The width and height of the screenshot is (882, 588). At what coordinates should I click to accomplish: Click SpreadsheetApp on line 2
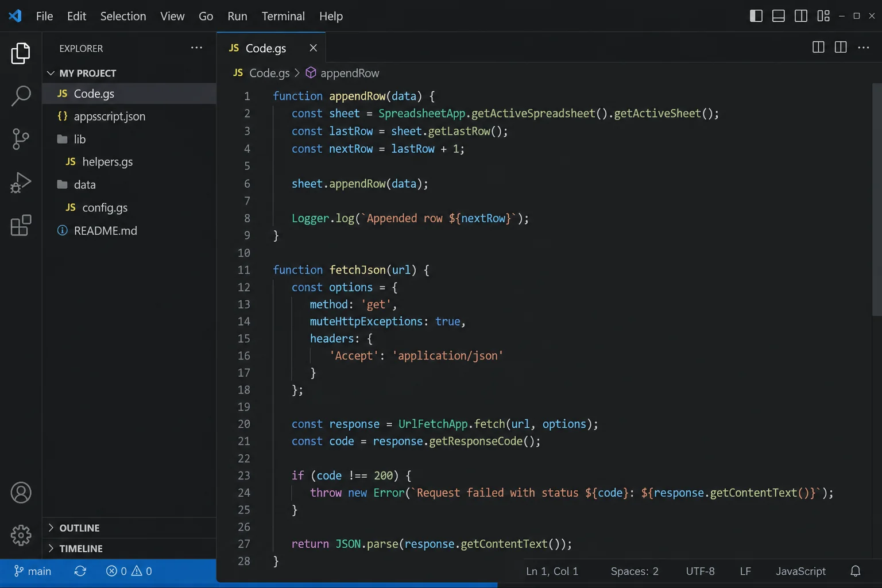coord(421,114)
